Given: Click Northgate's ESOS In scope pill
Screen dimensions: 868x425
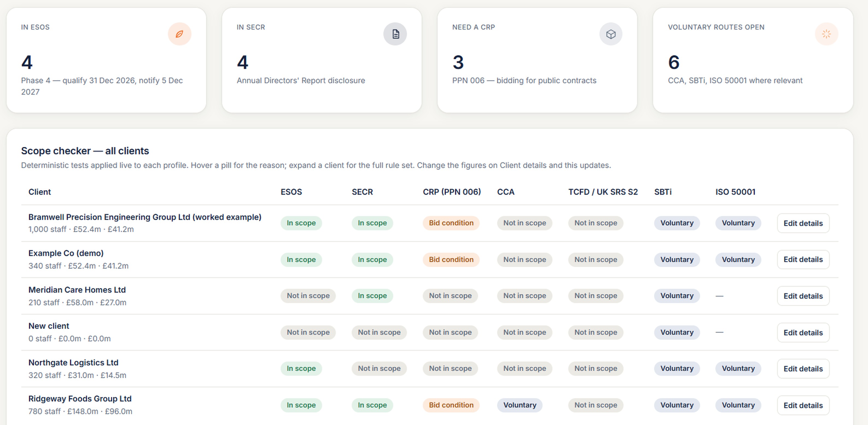Looking at the screenshot, I should (301, 368).
